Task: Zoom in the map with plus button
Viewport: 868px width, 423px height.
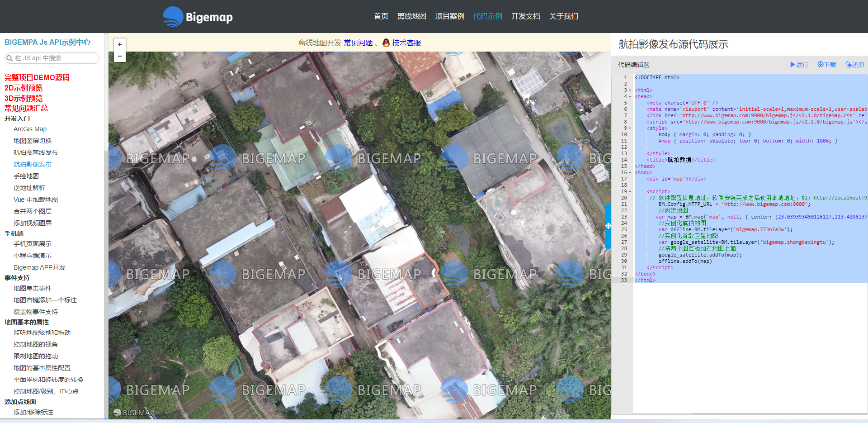Action: (119, 44)
